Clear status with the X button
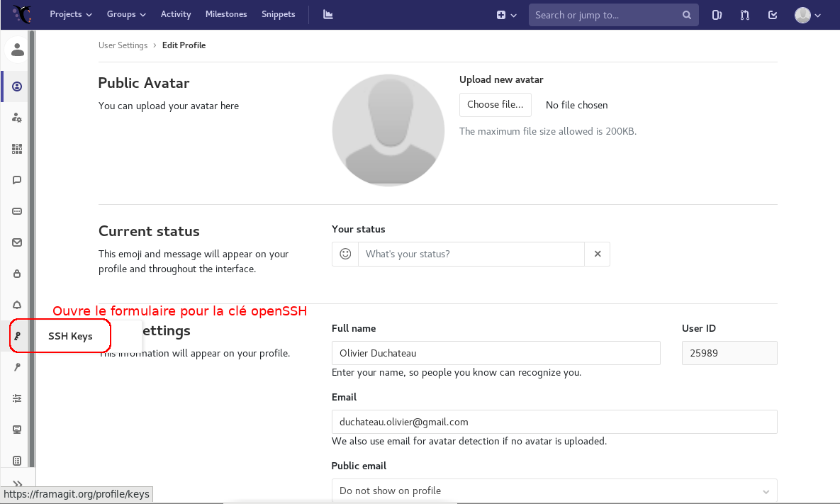This screenshot has width=840, height=504. pyautogui.click(x=598, y=254)
